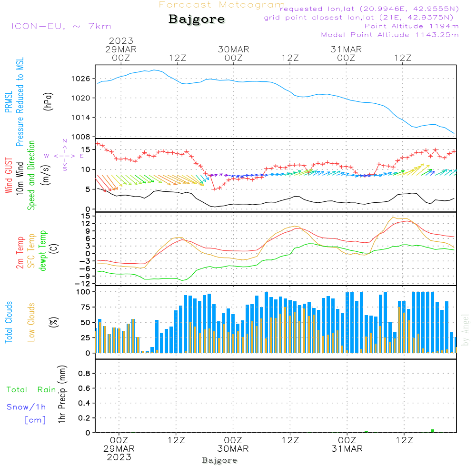Click the '(m/s)' wind unit label
476x476 pixels.
[46, 175]
